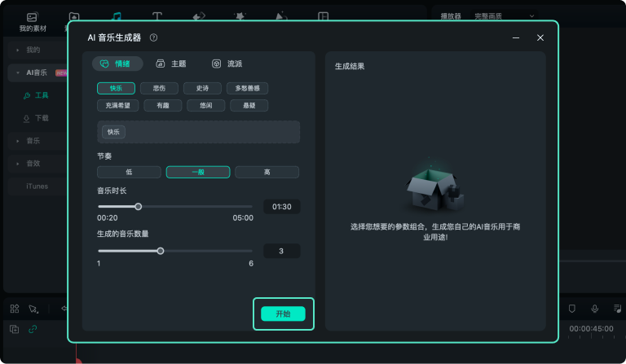Click the 播放器 label
626x364 pixels.
point(451,16)
